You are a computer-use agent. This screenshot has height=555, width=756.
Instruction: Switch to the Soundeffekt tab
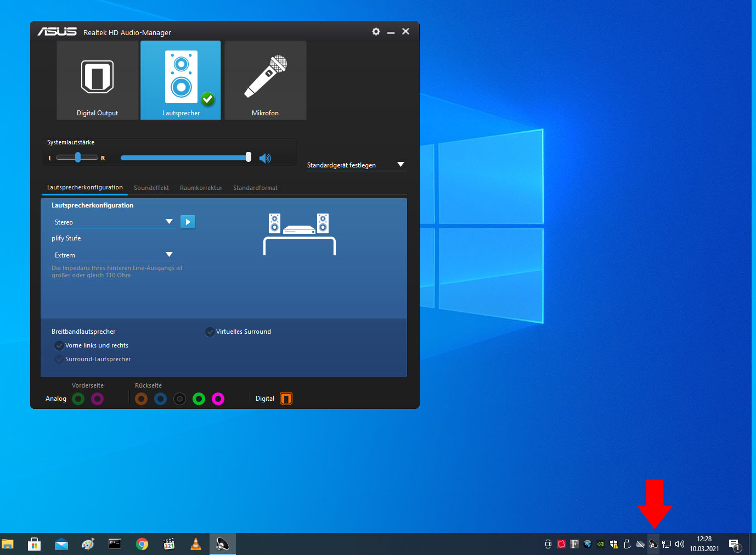tap(151, 188)
